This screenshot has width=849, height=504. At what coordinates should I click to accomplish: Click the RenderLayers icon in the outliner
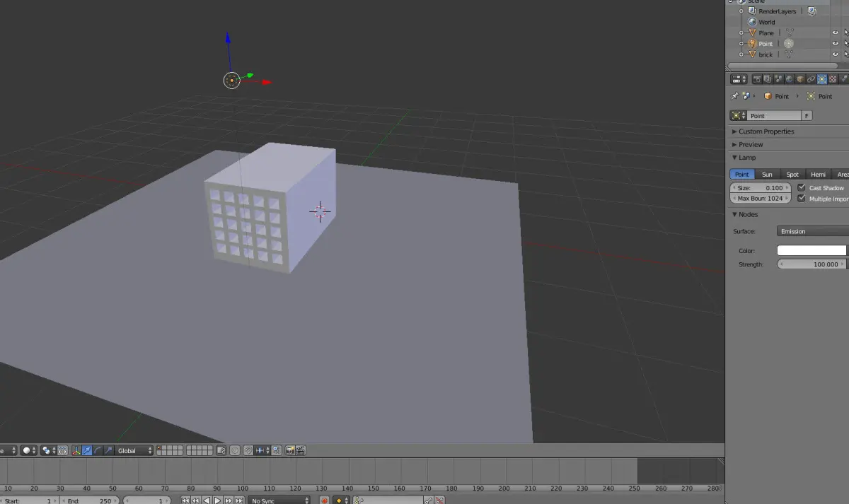click(x=752, y=11)
